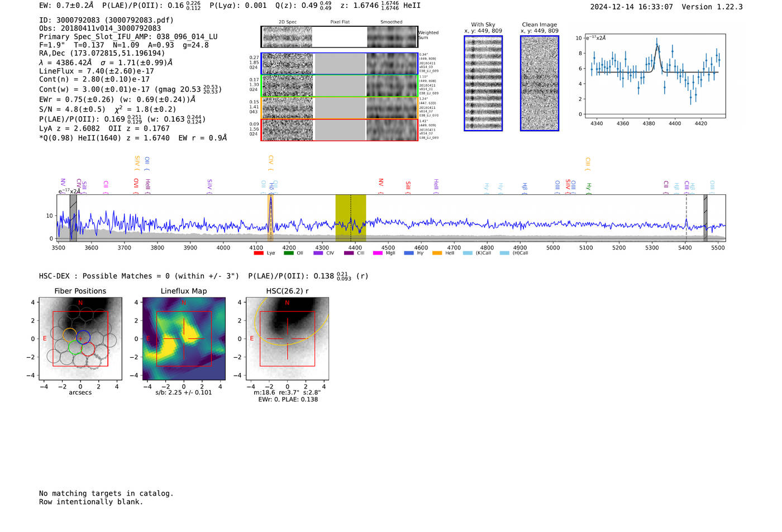
Task: Click the orange fiber circle in Fiber Positions
Action: pyautogui.click(x=70, y=336)
